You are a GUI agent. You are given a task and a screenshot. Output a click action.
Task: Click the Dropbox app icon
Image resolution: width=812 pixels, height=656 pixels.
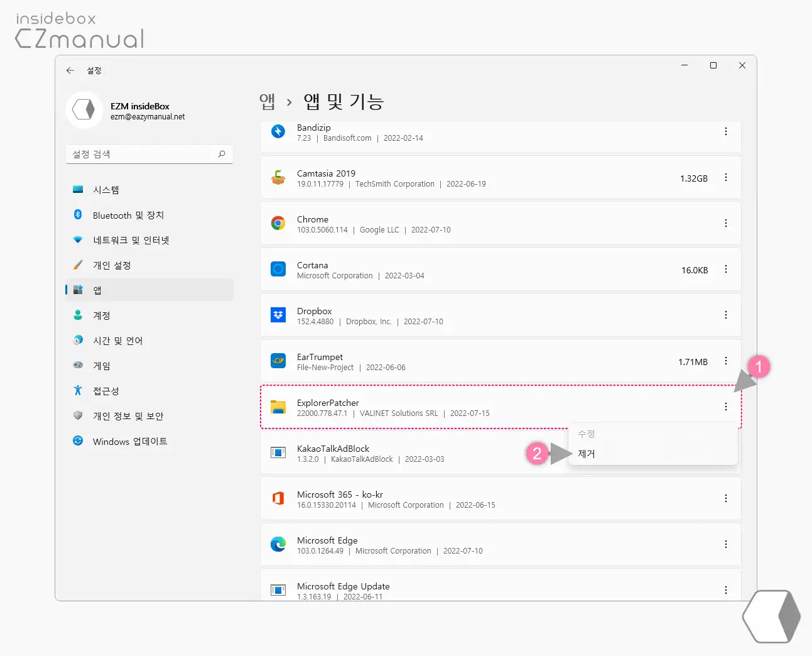click(x=278, y=315)
